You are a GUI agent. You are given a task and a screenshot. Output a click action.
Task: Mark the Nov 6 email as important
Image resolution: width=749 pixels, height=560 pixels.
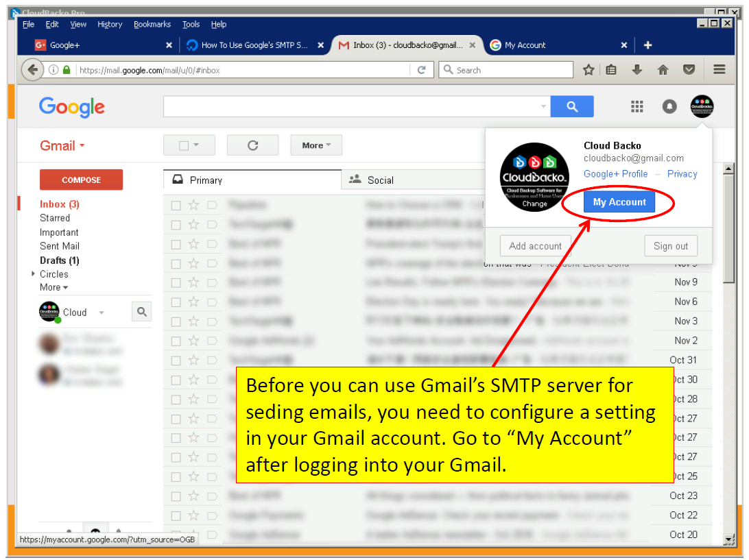coord(212,302)
